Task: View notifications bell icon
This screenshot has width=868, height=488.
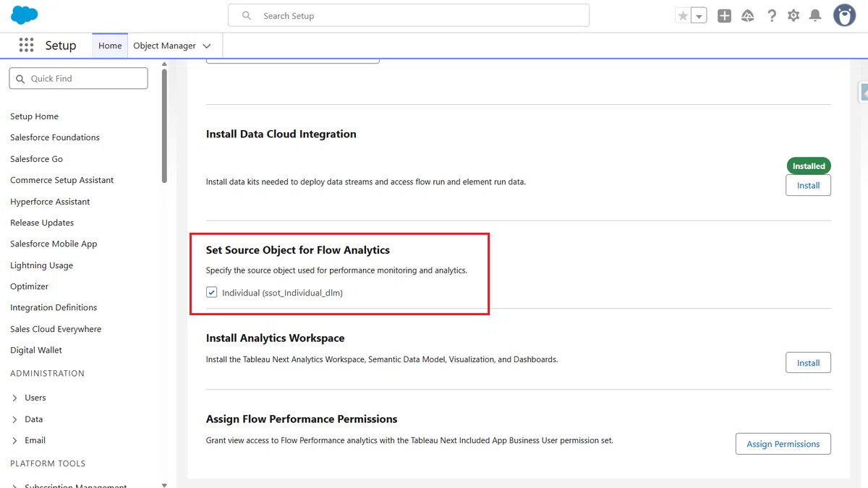Action: [x=815, y=15]
